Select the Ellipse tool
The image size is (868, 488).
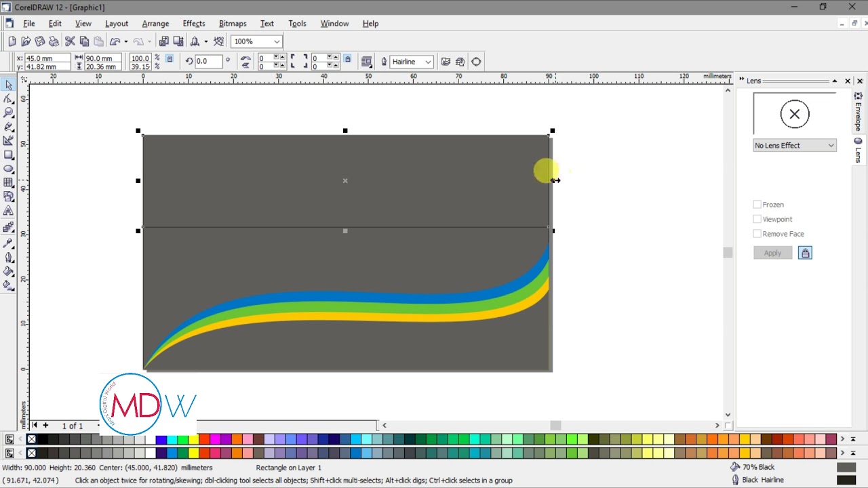pyautogui.click(x=8, y=169)
